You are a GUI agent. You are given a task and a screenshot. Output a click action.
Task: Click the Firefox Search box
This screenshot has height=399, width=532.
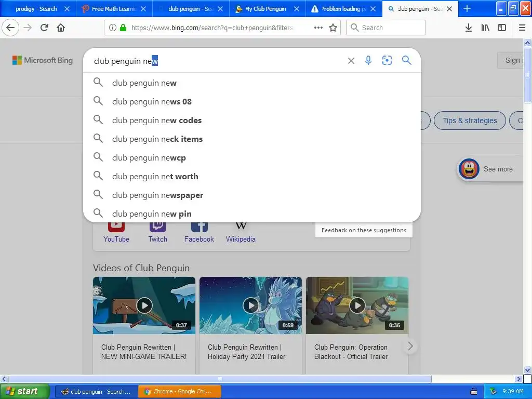point(386,28)
